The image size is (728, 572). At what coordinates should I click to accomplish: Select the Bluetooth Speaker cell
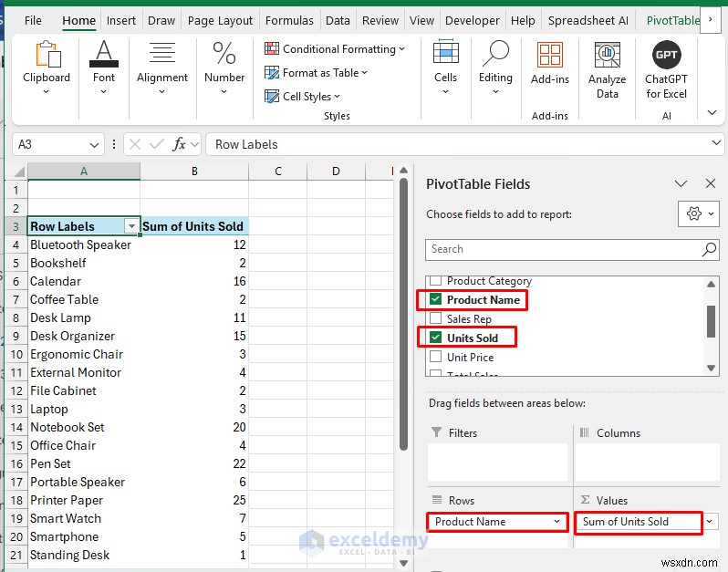(84, 244)
